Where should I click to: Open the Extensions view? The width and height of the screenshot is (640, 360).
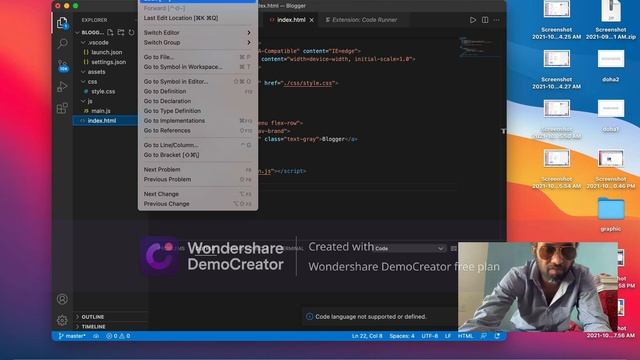click(x=62, y=108)
